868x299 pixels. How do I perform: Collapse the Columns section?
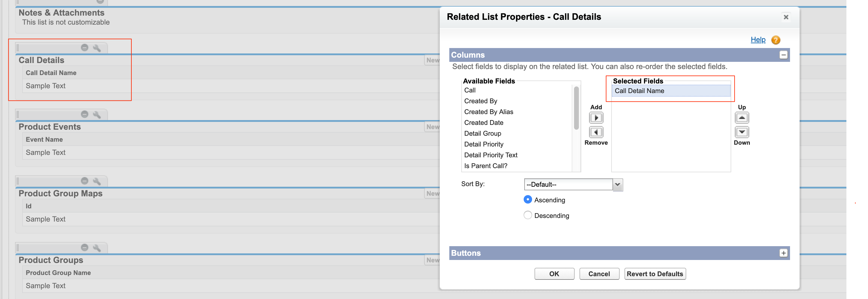pos(783,55)
